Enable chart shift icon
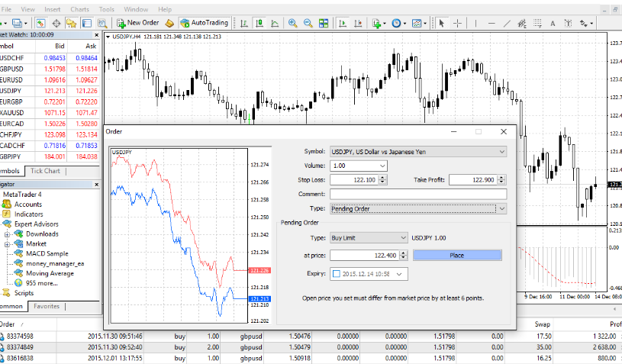 (x=358, y=23)
